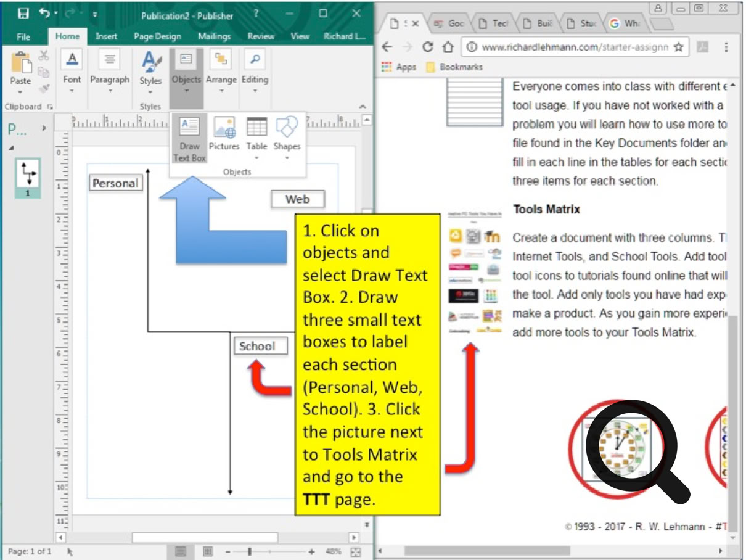Switch to two-page spread view
746x560 pixels.
pyautogui.click(x=208, y=551)
